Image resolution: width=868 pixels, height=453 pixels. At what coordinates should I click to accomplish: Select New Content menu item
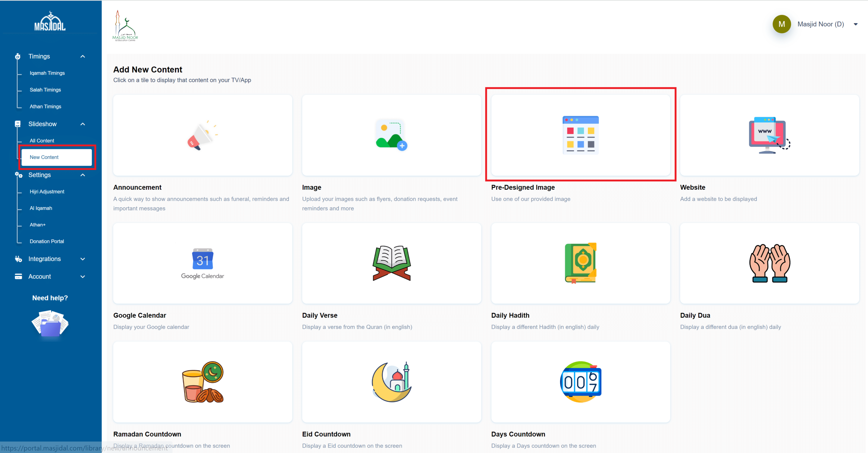pyautogui.click(x=57, y=157)
